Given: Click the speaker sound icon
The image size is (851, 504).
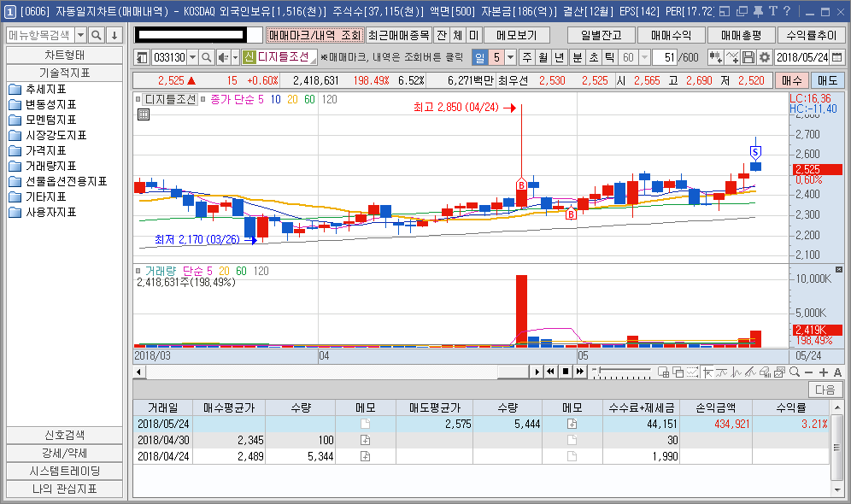Looking at the screenshot, I should coord(223,57).
